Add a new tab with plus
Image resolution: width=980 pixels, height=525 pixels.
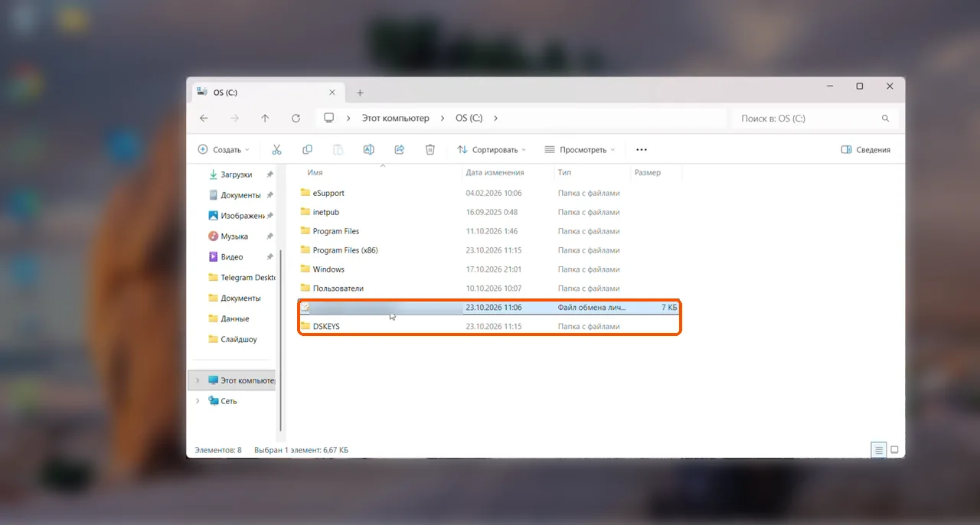pos(360,93)
